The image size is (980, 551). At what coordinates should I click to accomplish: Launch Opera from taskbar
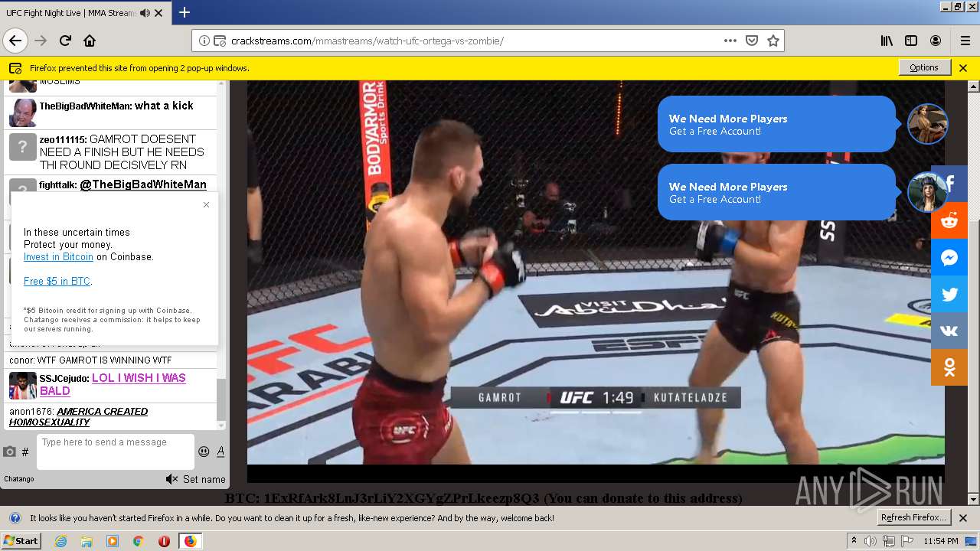click(164, 541)
